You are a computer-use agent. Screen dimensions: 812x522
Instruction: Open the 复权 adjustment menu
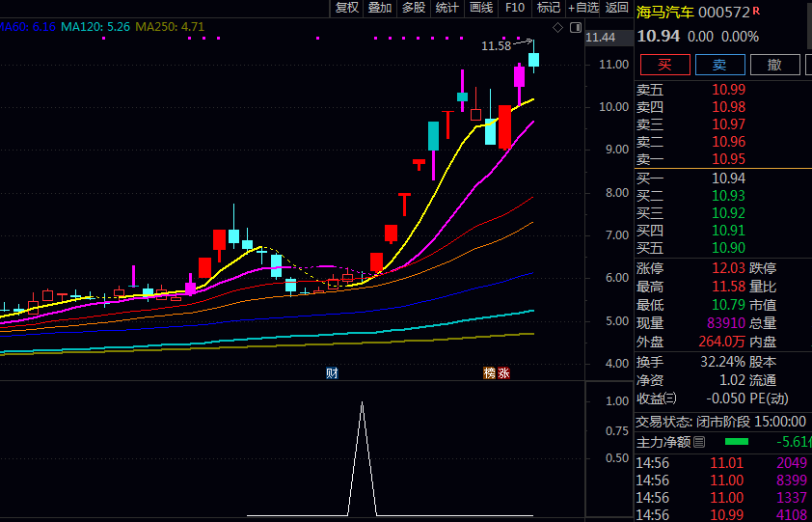pos(346,8)
